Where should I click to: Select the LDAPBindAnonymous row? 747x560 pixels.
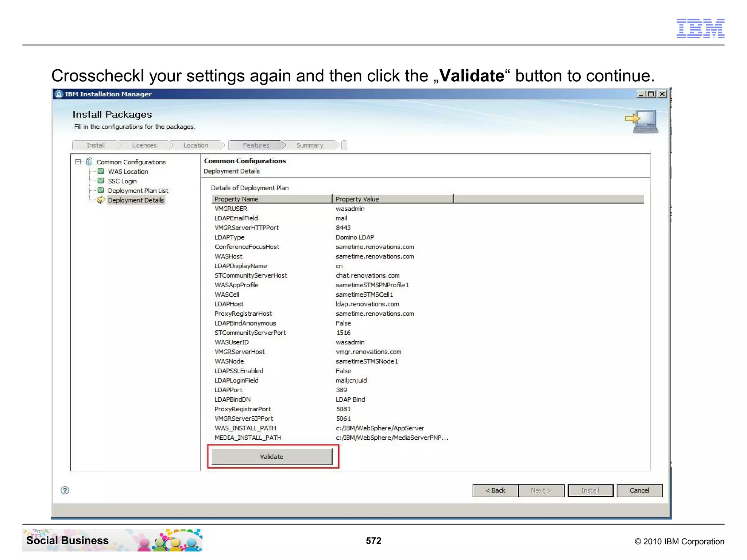[x=427, y=323]
